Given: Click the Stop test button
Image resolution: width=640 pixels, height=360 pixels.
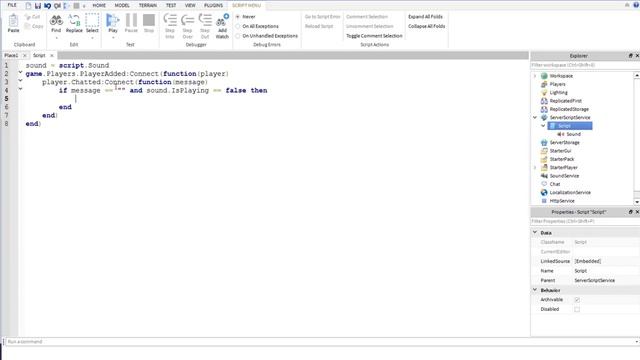Looking at the screenshot, I should [x=149, y=23].
